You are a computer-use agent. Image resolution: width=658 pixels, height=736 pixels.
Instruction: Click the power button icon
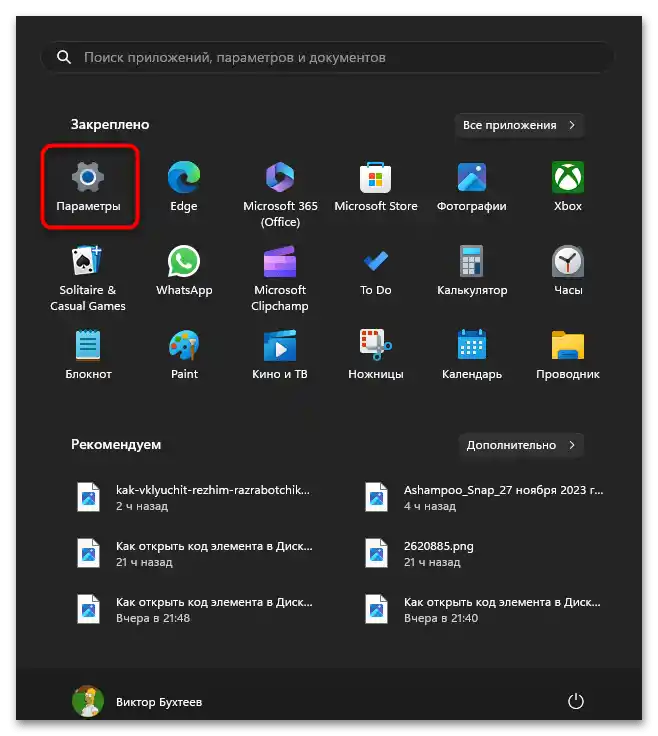[576, 701]
